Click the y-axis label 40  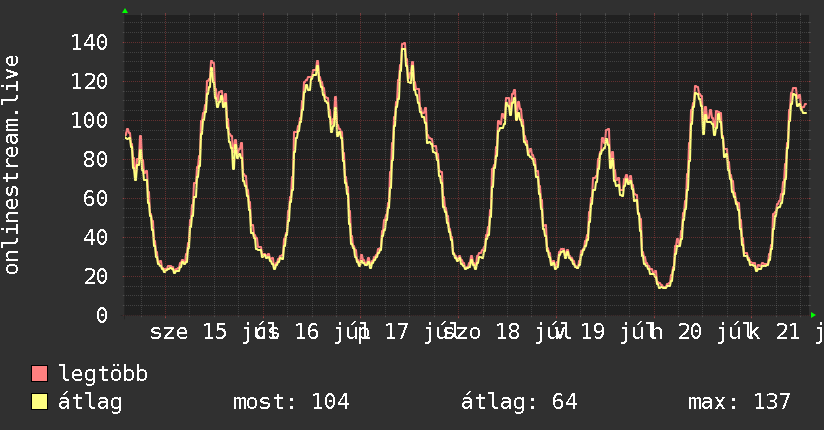coord(96,237)
